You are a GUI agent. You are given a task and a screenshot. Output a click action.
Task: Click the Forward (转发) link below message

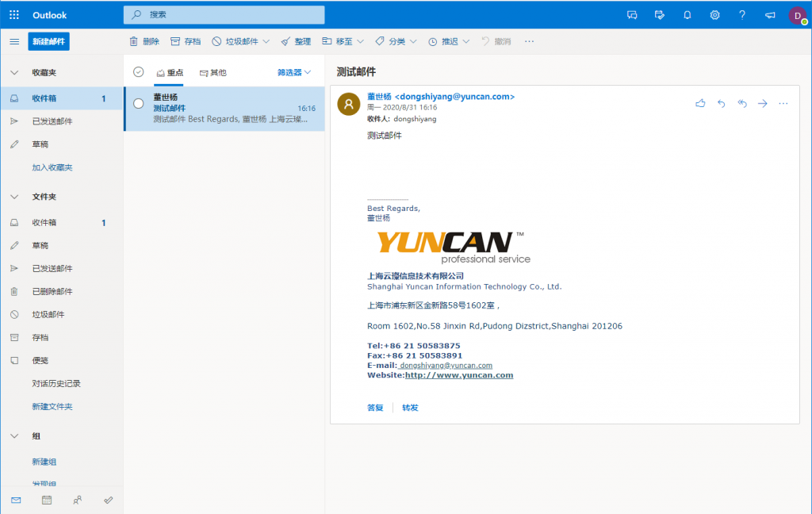(x=410, y=408)
